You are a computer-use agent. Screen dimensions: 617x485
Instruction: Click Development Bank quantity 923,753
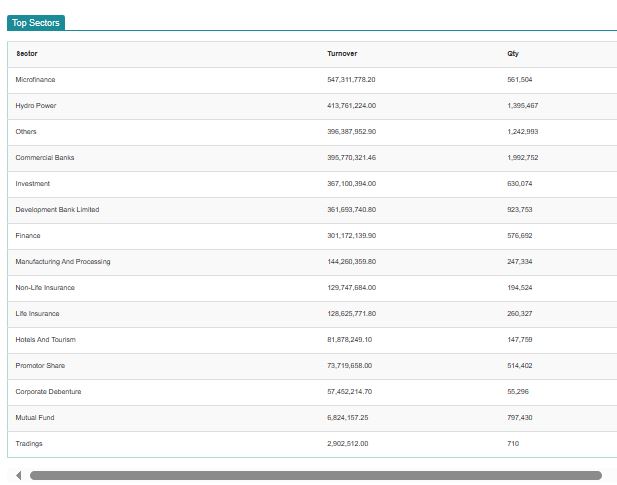(520, 210)
